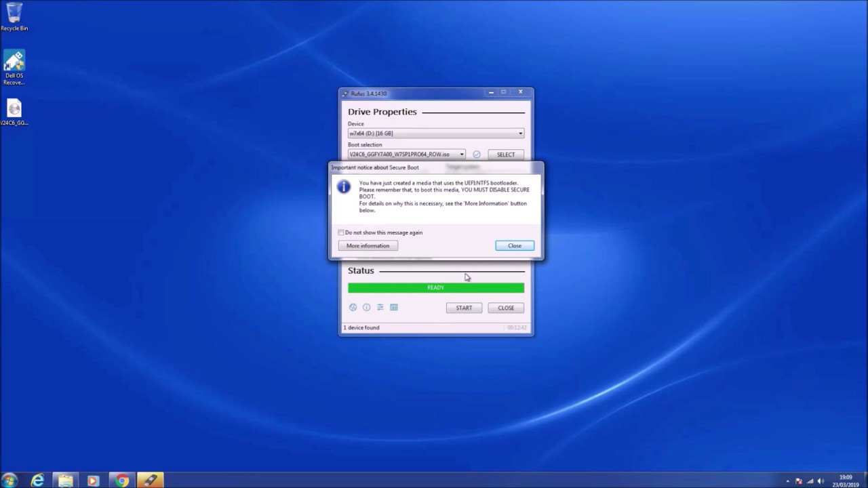Screen dimensions: 868x488
Task: Expand the Boot selection ISO dropdown
Action: (x=407, y=155)
